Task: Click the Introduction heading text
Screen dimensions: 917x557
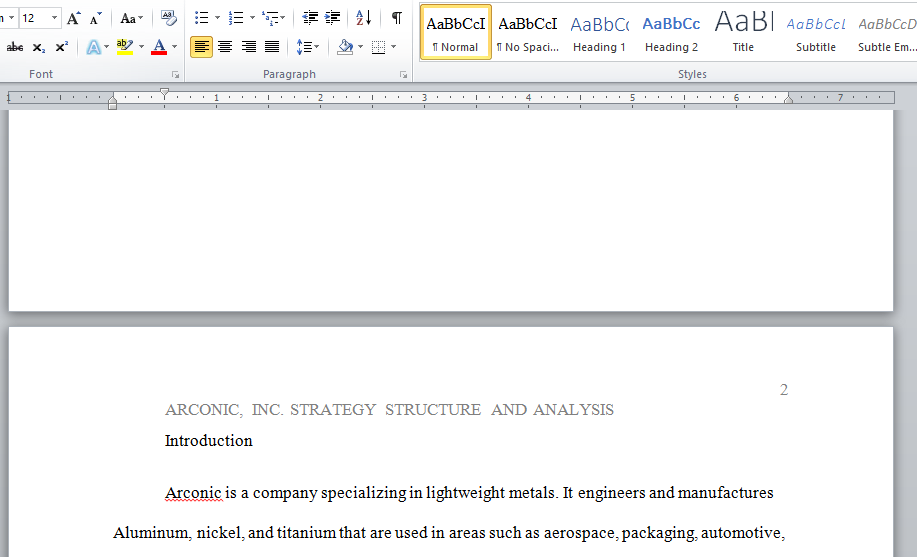Action: point(209,441)
